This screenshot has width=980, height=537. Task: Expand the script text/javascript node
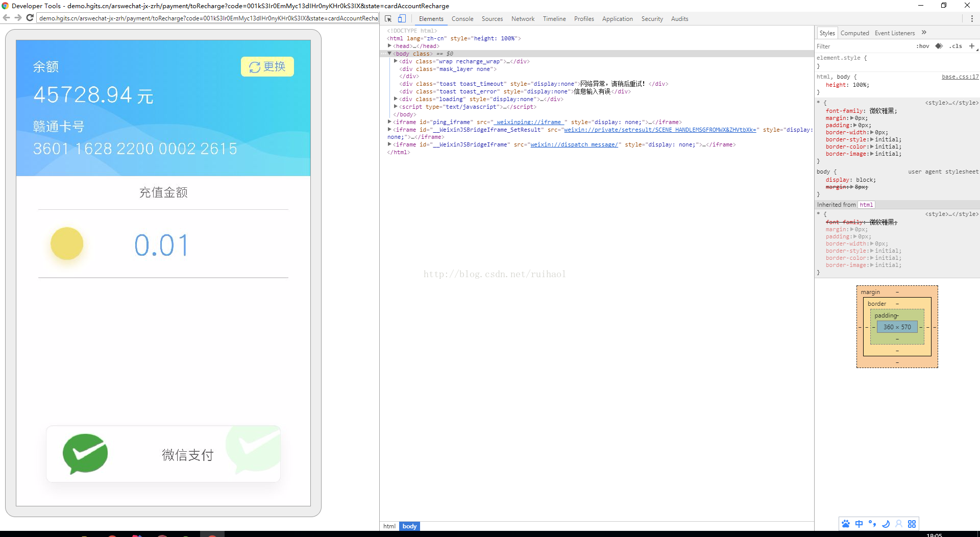[396, 107]
